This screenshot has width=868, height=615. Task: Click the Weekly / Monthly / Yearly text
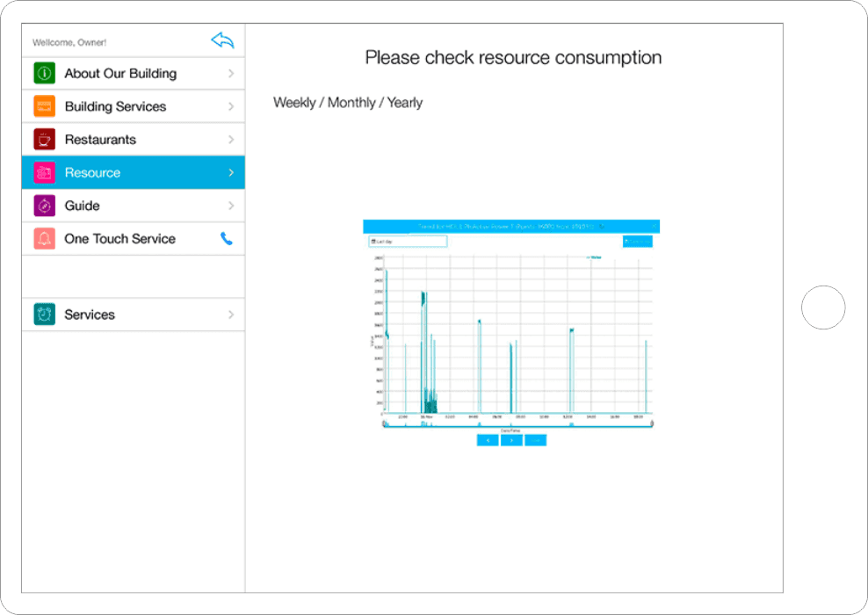(x=348, y=103)
